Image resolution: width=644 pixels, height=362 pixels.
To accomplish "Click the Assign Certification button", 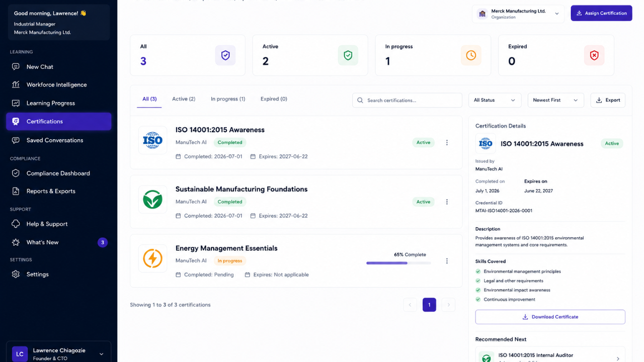I will (x=601, y=13).
